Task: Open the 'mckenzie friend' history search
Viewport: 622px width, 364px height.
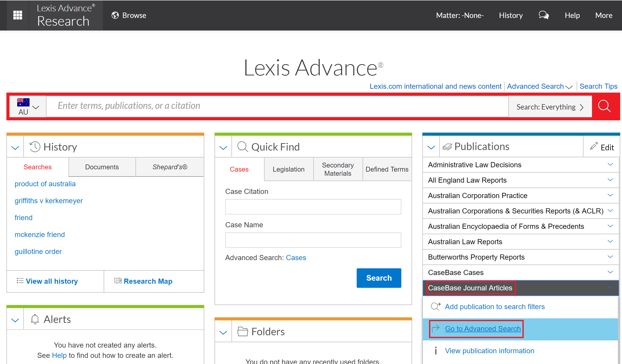Action: tap(40, 234)
